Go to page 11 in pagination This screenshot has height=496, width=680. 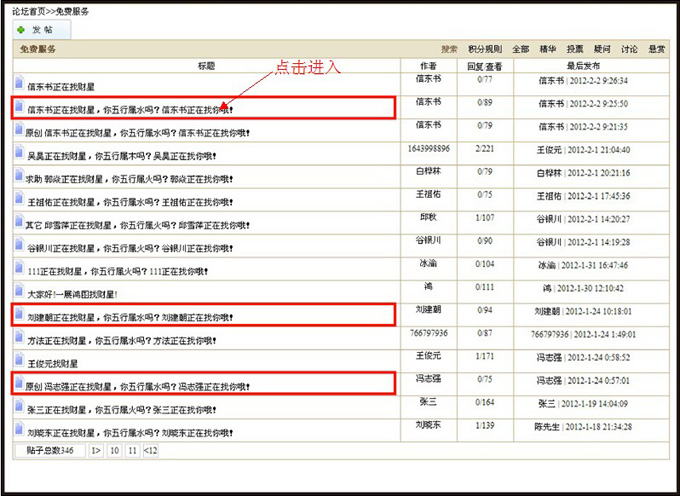132,451
